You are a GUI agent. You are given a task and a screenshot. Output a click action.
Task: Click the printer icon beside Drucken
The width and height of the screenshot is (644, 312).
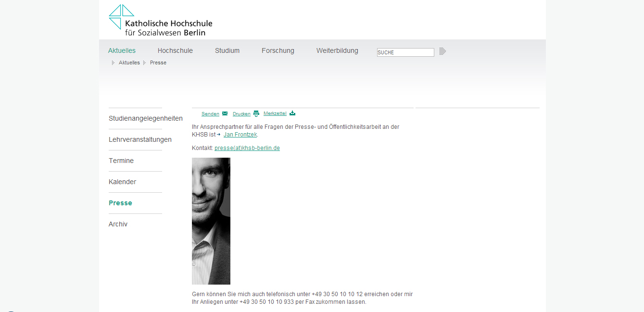click(x=256, y=114)
